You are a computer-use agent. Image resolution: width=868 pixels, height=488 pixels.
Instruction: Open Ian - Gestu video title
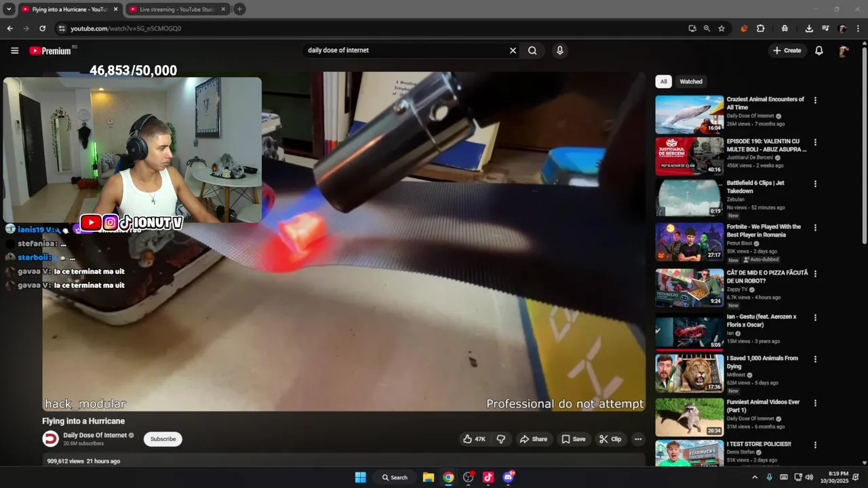pyautogui.click(x=762, y=321)
